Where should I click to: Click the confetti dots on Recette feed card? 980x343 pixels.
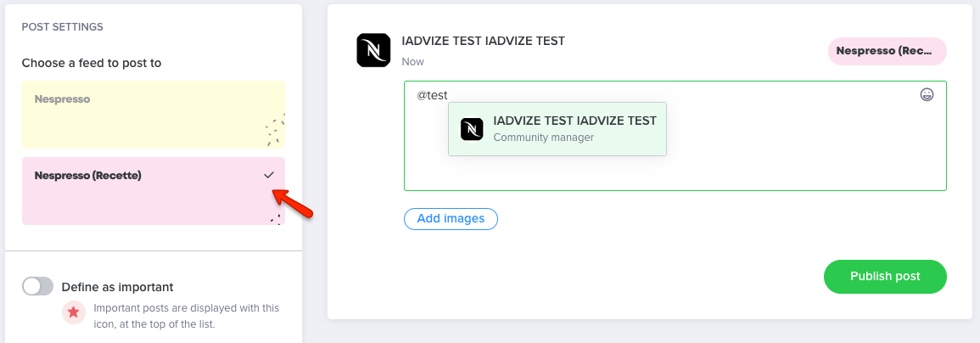[276, 219]
